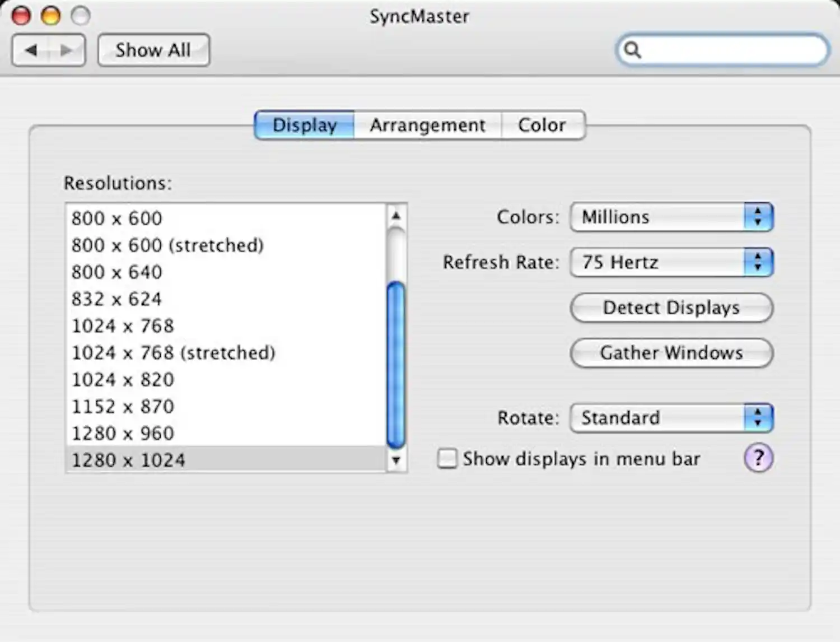
Task: Click the Refresh Rate dropdown stepper arrows
Action: tap(757, 262)
